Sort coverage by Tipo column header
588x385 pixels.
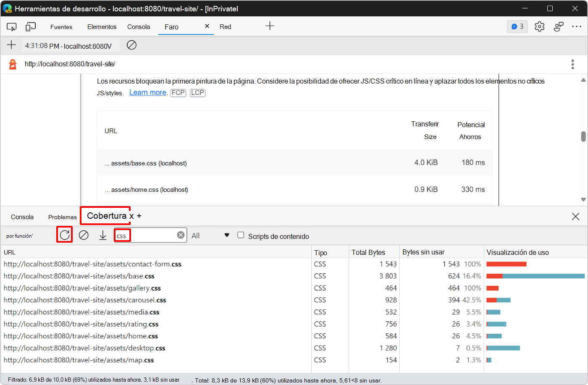[330, 252]
